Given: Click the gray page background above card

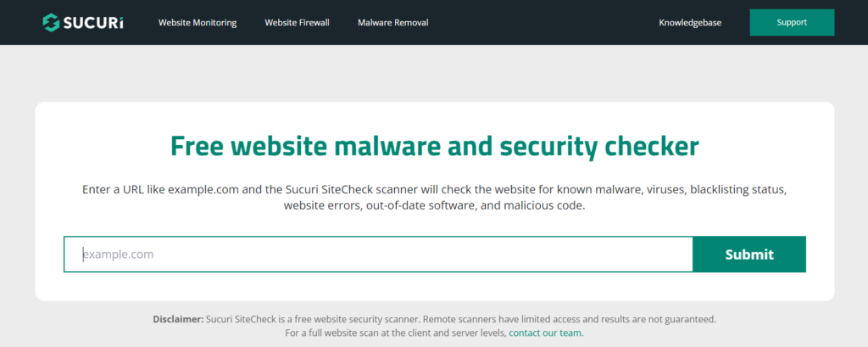Looking at the screenshot, I should [435, 73].
